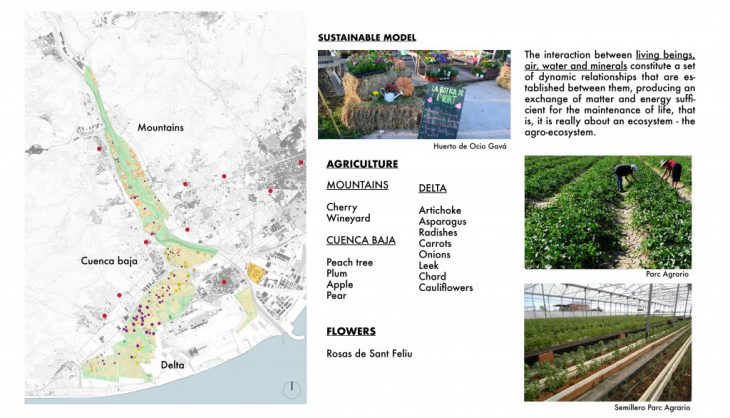Open the Parc Agrario field workers photo

607,211
